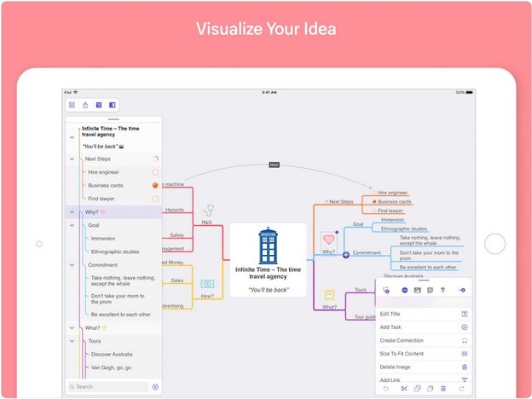
Task: Click the undo arrow icon
Action: pos(384,389)
